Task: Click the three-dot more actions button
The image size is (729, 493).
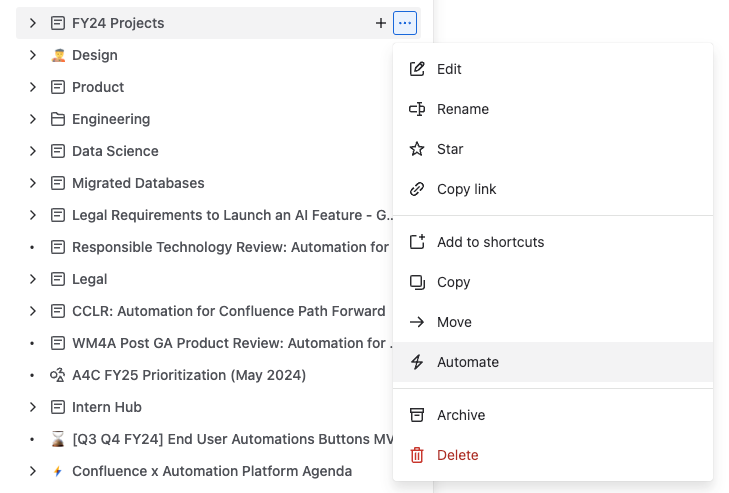Action: 405,23
